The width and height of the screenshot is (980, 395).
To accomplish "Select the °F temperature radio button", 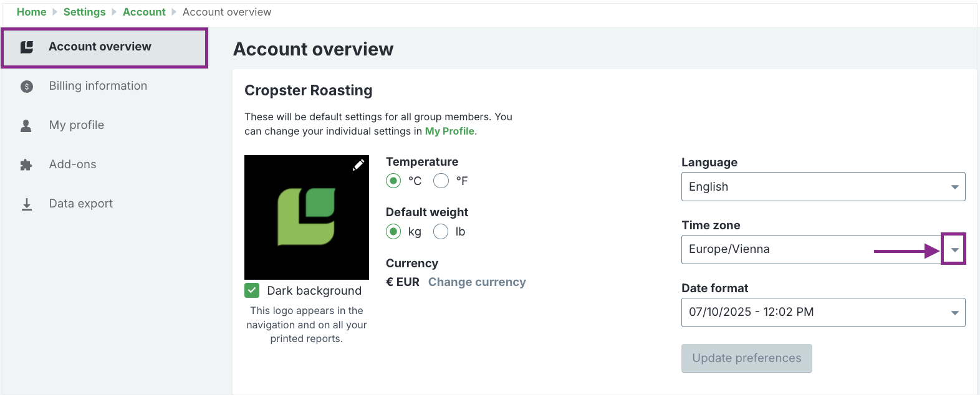I will click(x=441, y=181).
